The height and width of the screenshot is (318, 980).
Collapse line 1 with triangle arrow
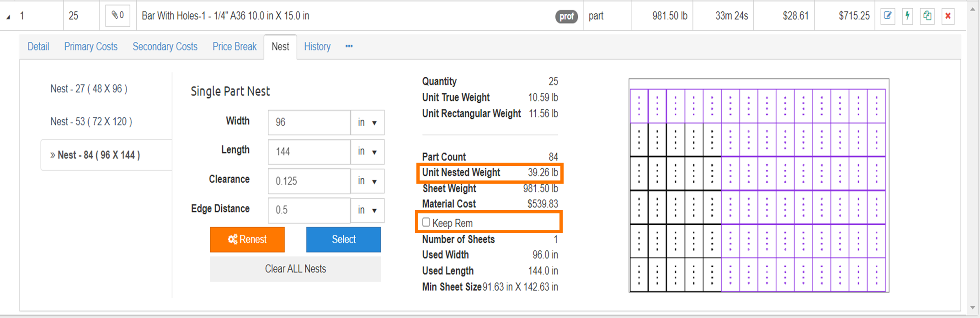coord(8,17)
